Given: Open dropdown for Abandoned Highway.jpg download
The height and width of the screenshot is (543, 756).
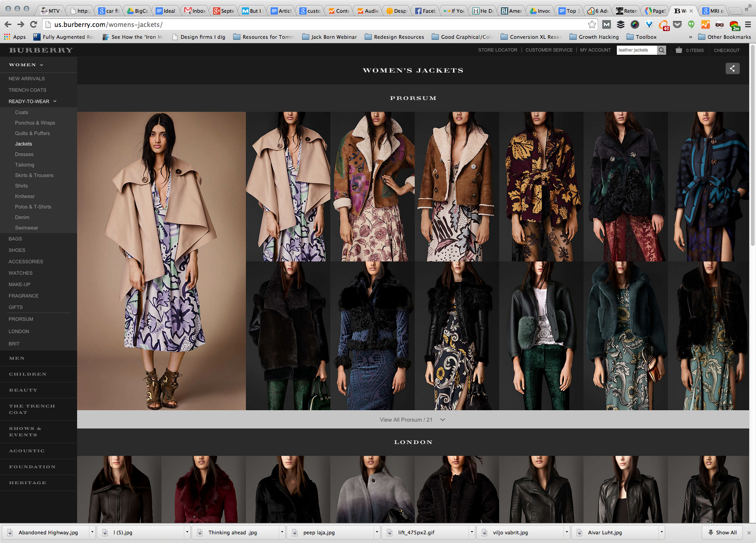Looking at the screenshot, I should pos(92,533).
